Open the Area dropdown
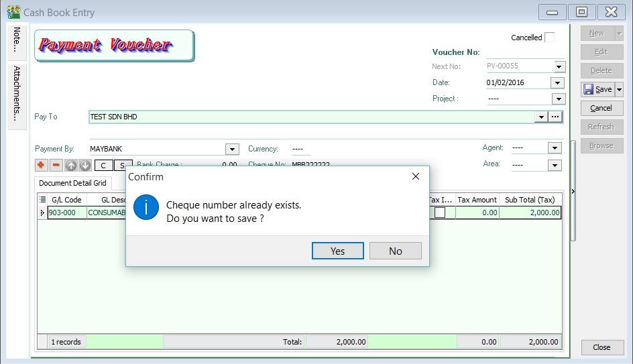 click(x=555, y=165)
